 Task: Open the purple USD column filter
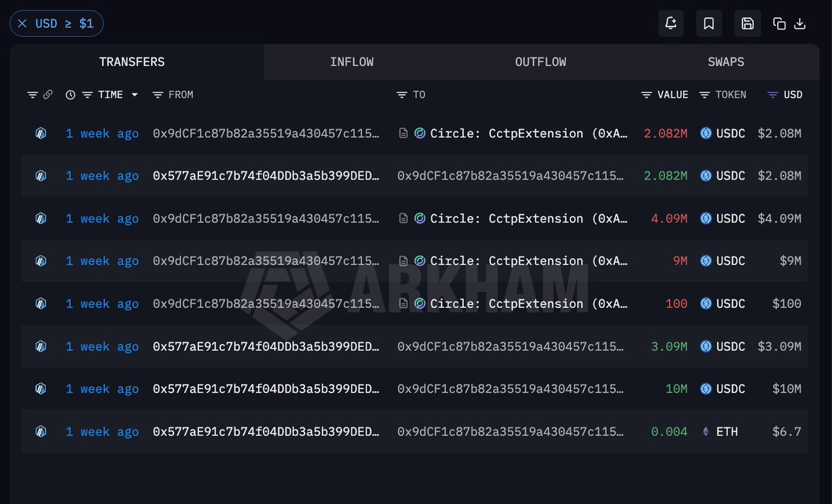pos(773,95)
